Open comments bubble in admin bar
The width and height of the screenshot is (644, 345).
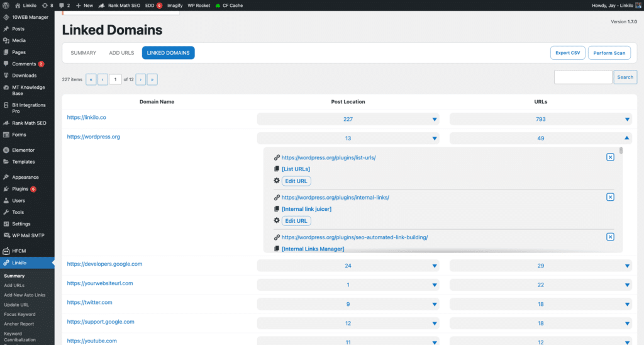[65, 5]
